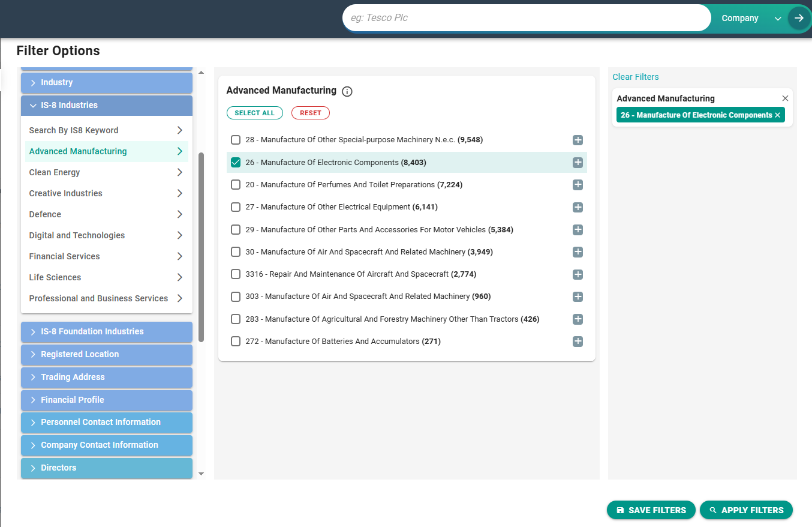This screenshot has height=527, width=812.
Task: Click plus icon for Other Special-purpose Machinery row
Action: pyautogui.click(x=578, y=140)
